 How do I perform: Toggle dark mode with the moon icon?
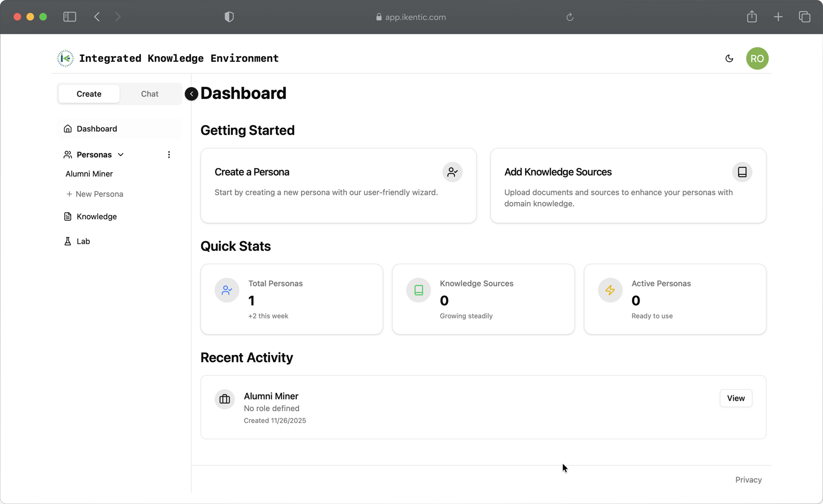729,59
